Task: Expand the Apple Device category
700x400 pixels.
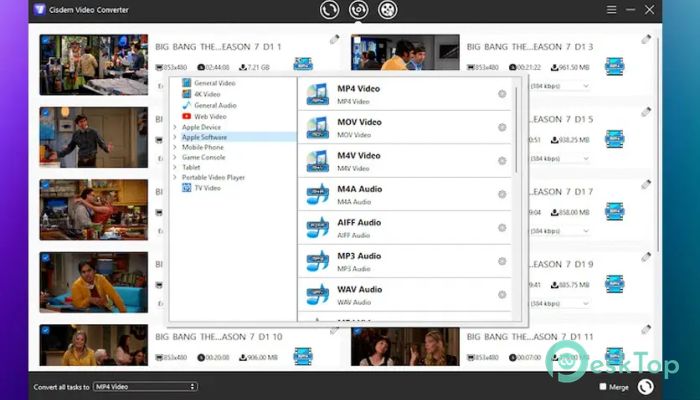Action: [175, 127]
